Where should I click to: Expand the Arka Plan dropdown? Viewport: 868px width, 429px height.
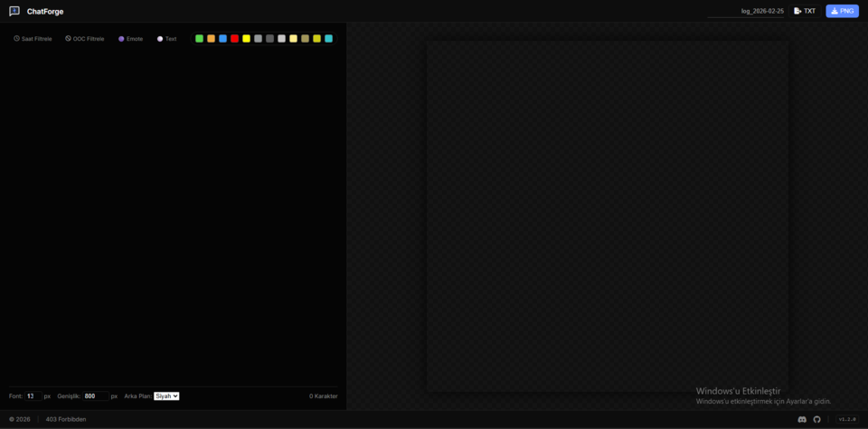(166, 396)
